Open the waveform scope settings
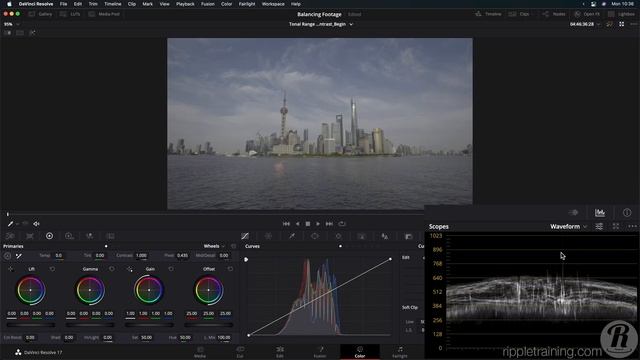 (x=599, y=226)
